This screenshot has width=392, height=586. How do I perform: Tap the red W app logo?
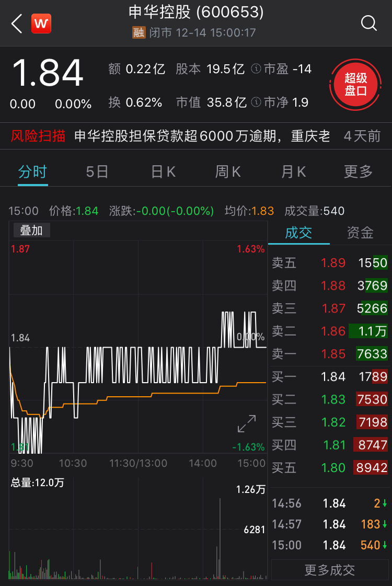[41, 24]
